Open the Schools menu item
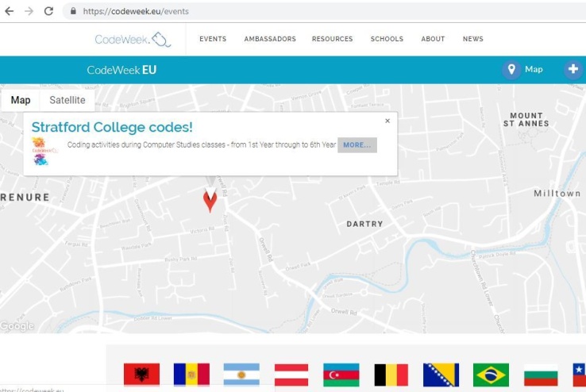Viewport: 586px width, 392px height. coord(387,39)
